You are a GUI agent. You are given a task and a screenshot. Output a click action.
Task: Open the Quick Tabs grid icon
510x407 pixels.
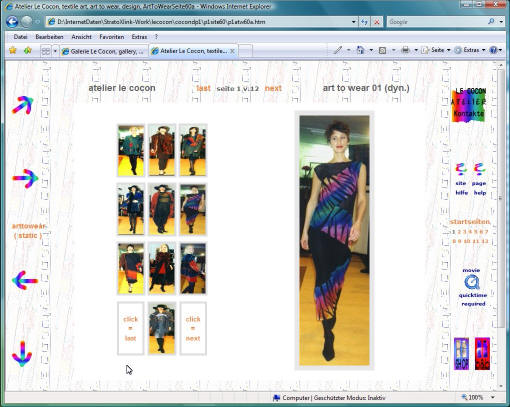pyautogui.click(x=46, y=51)
